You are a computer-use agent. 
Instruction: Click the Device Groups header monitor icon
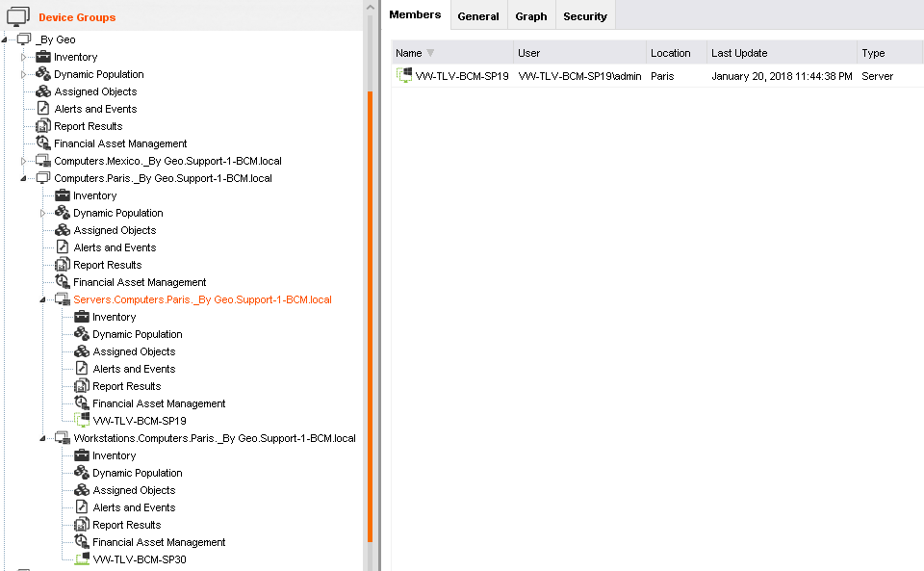tap(17, 16)
